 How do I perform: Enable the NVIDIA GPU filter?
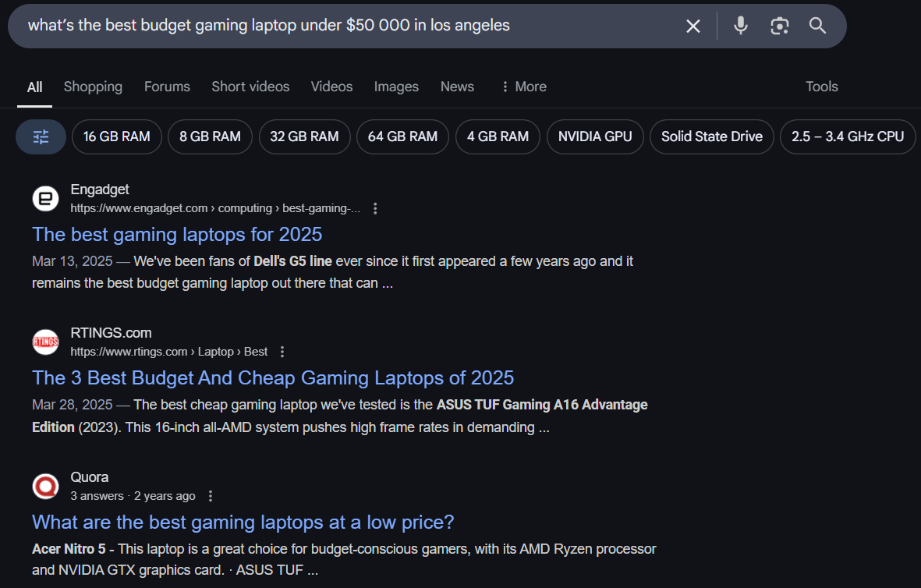[x=595, y=136]
